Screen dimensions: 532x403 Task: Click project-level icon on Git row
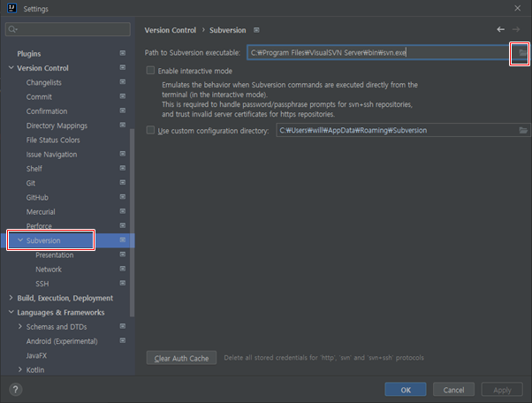pyautogui.click(x=123, y=183)
